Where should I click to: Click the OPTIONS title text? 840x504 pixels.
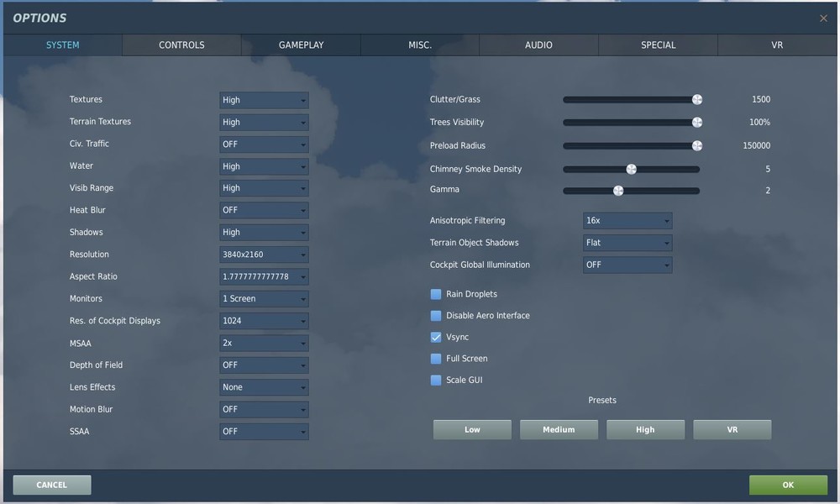click(x=39, y=18)
